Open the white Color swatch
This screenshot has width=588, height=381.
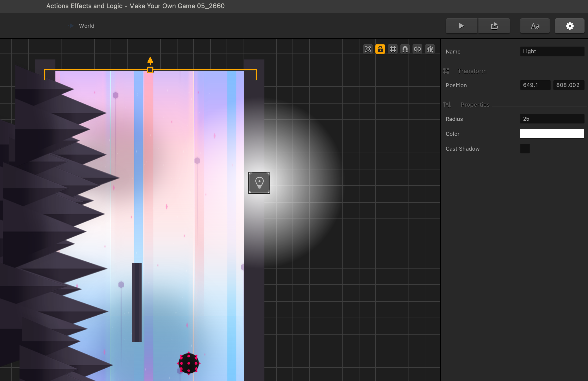[x=552, y=134]
